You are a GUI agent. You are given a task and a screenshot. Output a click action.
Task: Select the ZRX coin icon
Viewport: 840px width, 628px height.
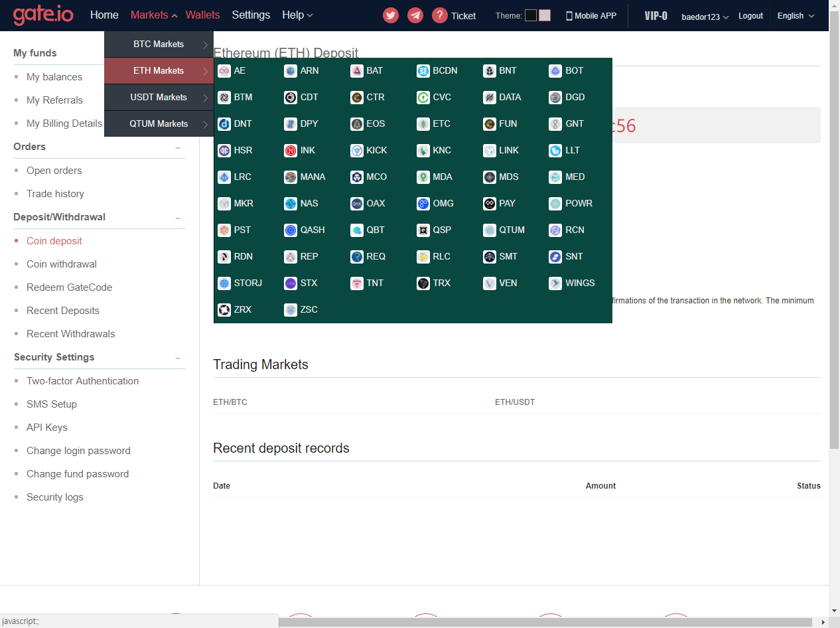224,310
